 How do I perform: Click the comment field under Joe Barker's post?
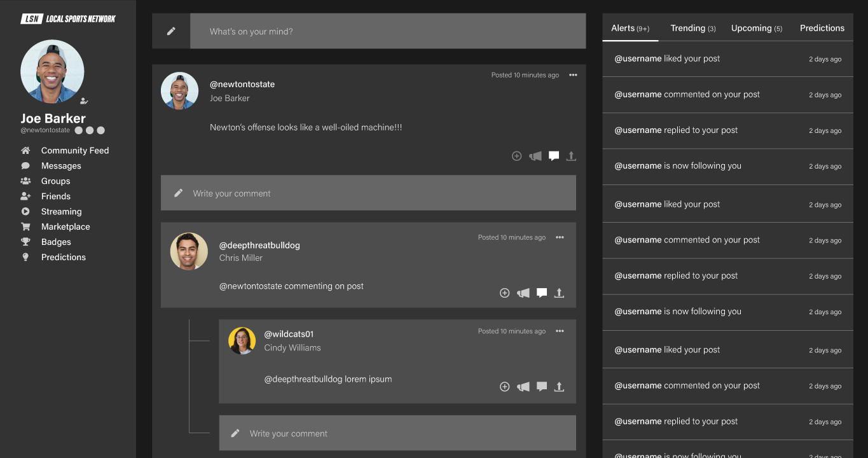coord(368,193)
